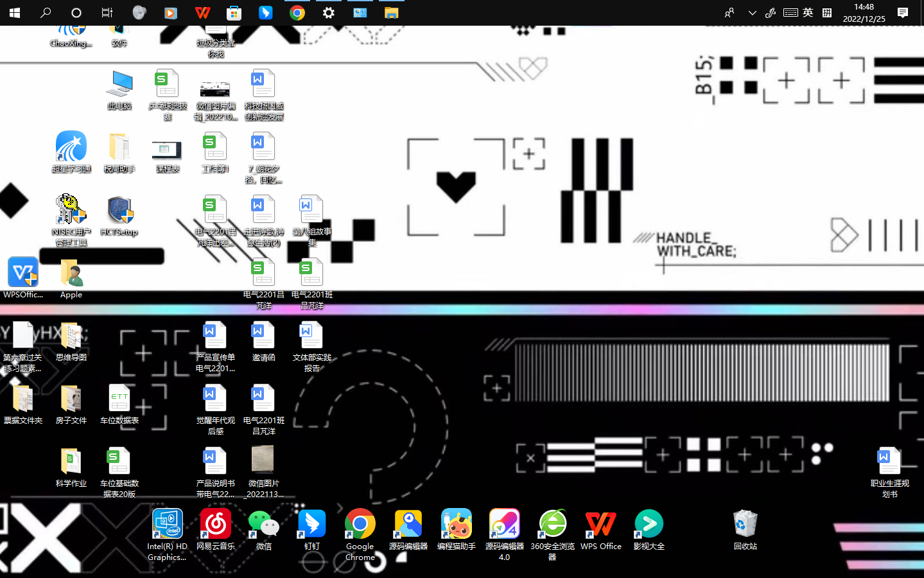Select the WPSOffice installer icon
The width and height of the screenshot is (924, 578).
point(23,279)
